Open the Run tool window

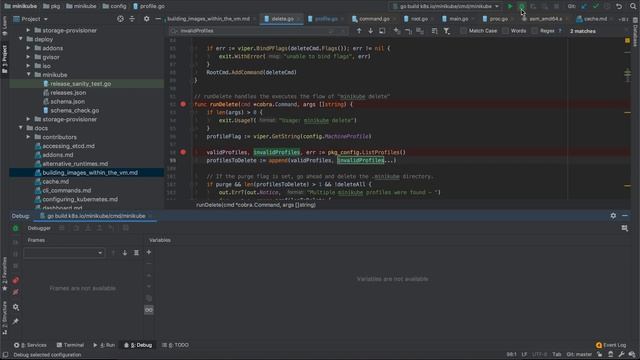click(x=104, y=345)
